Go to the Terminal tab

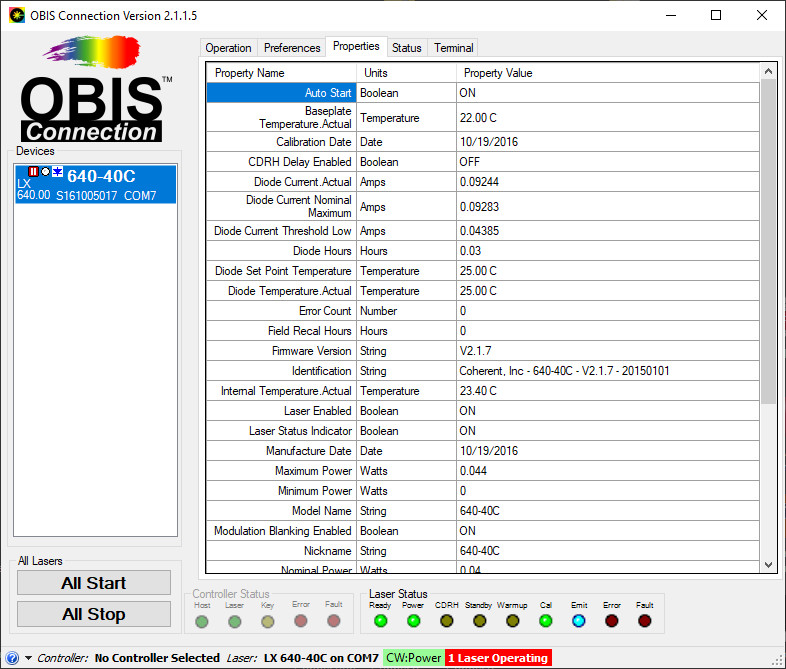[x=453, y=48]
